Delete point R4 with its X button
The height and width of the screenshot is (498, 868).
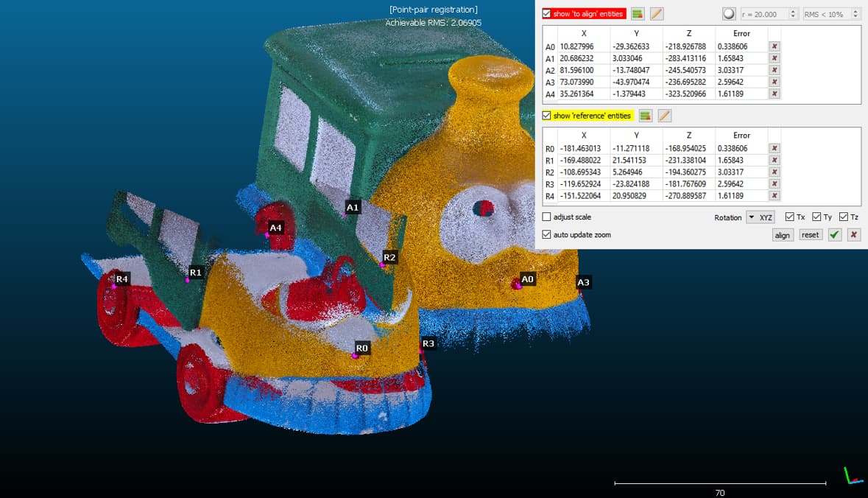tap(775, 195)
